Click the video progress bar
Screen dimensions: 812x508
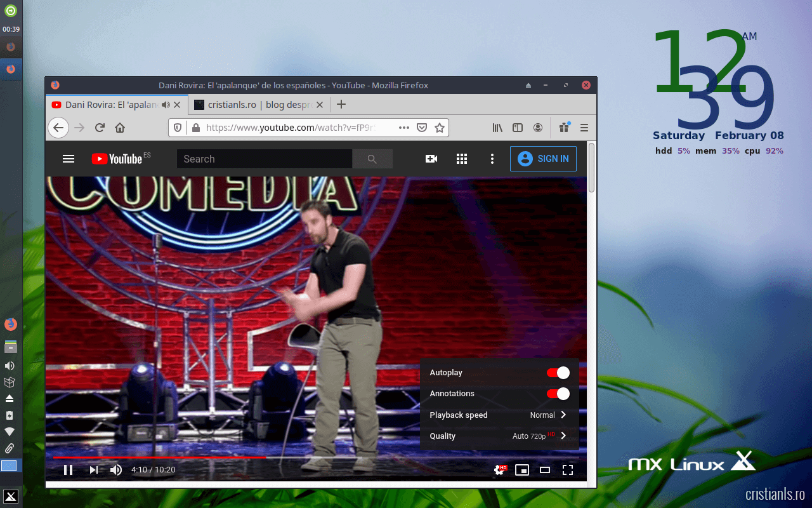[x=381, y=457]
